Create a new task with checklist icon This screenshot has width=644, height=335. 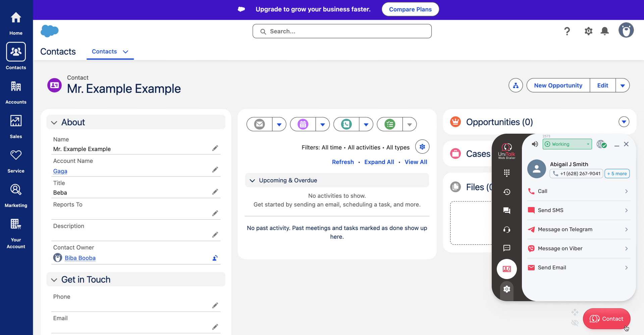[390, 124]
